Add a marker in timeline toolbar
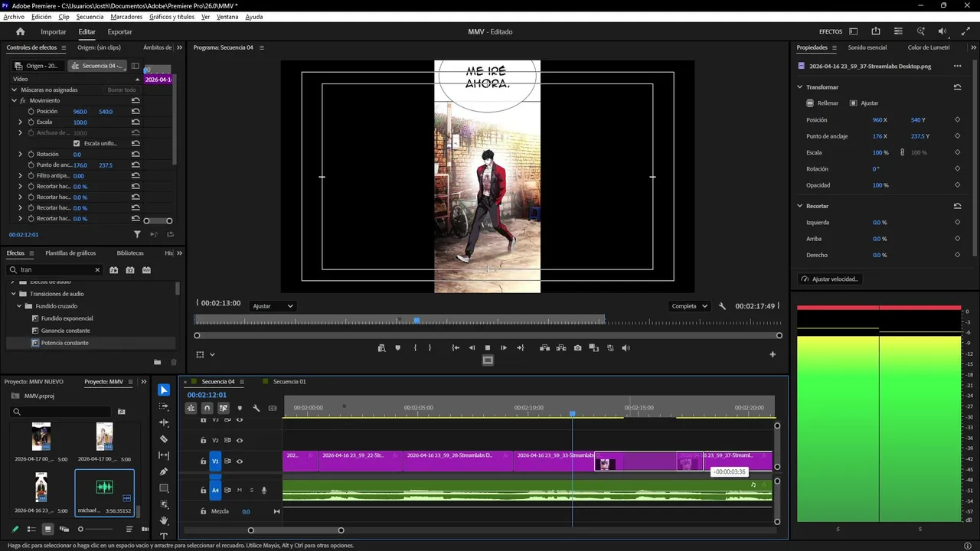The image size is (980, 551). pos(240,408)
